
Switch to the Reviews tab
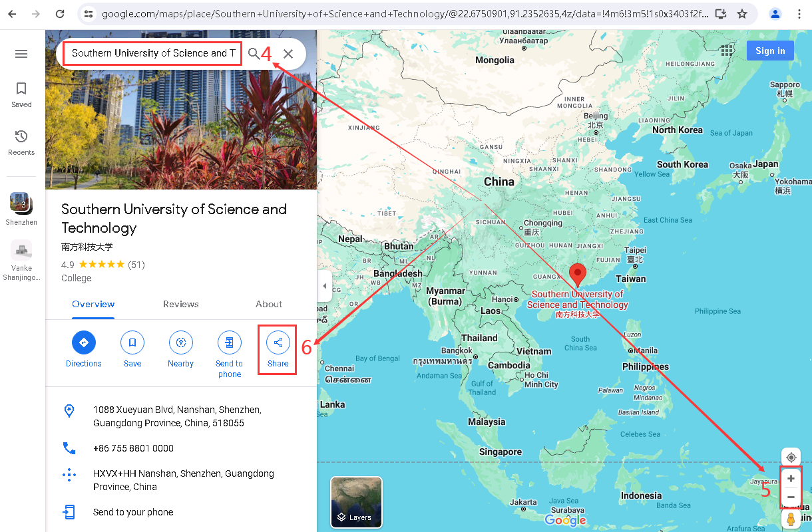[181, 305]
